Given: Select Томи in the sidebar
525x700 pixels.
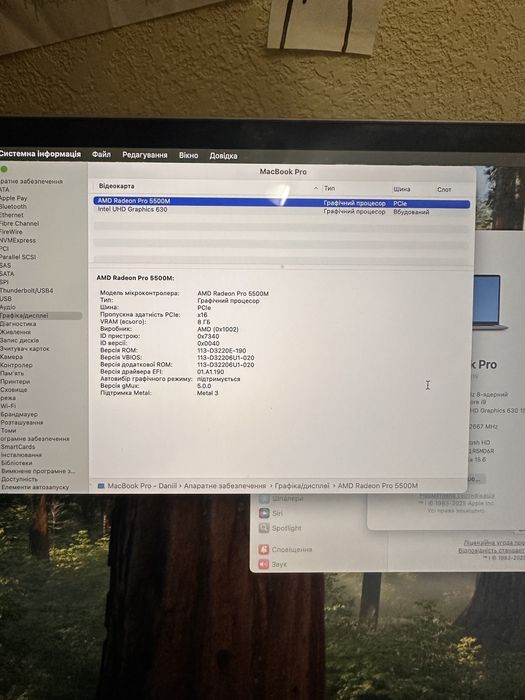Looking at the screenshot, I should 8,431.
